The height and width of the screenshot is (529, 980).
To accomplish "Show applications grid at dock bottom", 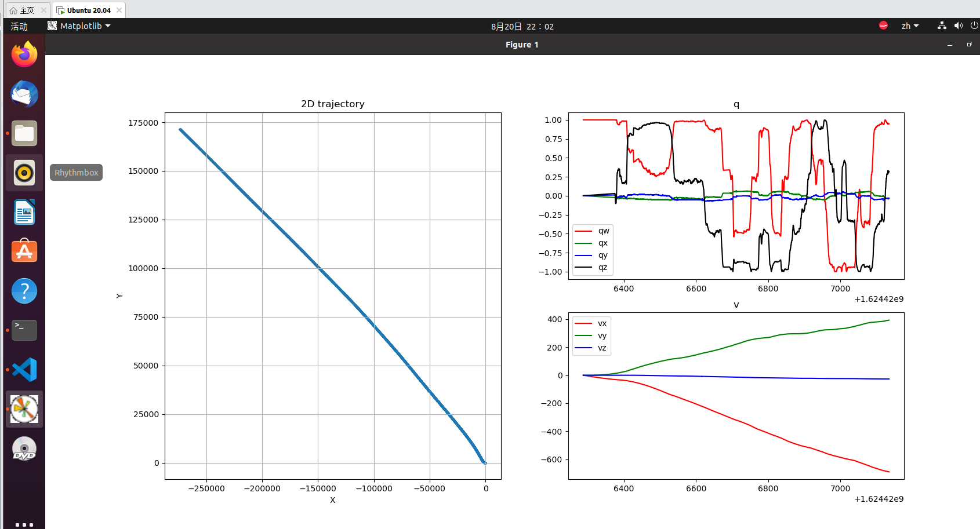I will click(x=24, y=524).
